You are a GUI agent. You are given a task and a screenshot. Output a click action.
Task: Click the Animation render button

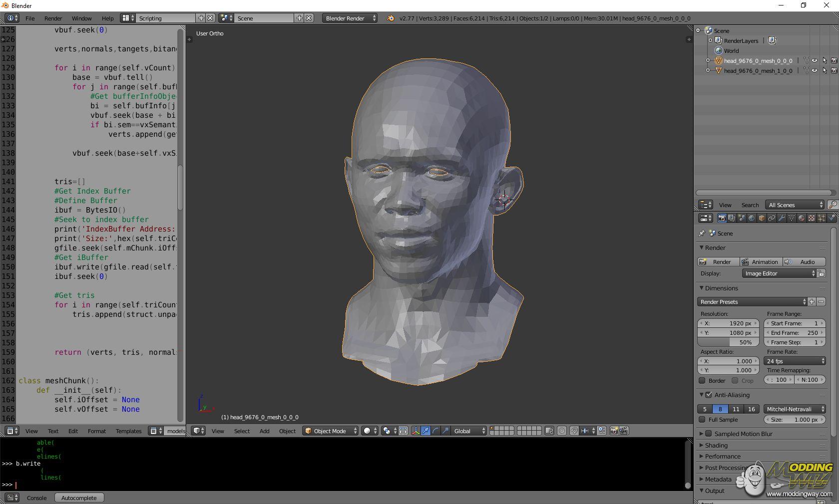pos(761,261)
